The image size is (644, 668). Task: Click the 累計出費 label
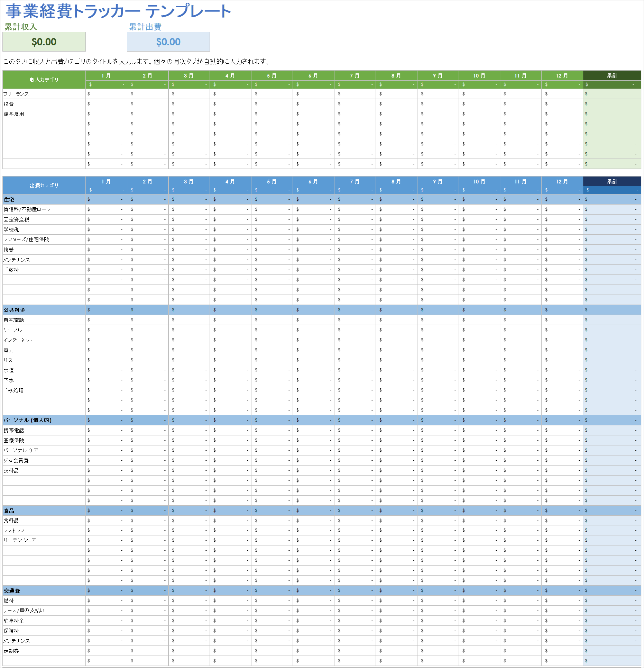[x=145, y=27]
